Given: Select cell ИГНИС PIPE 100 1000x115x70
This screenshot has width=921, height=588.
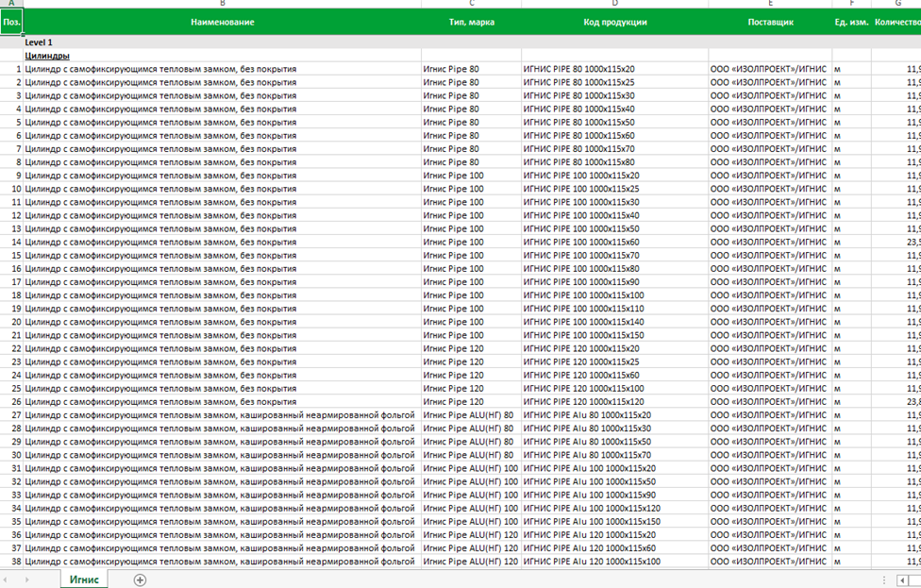Looking at the screenshot, I should [x=615, y=256].
